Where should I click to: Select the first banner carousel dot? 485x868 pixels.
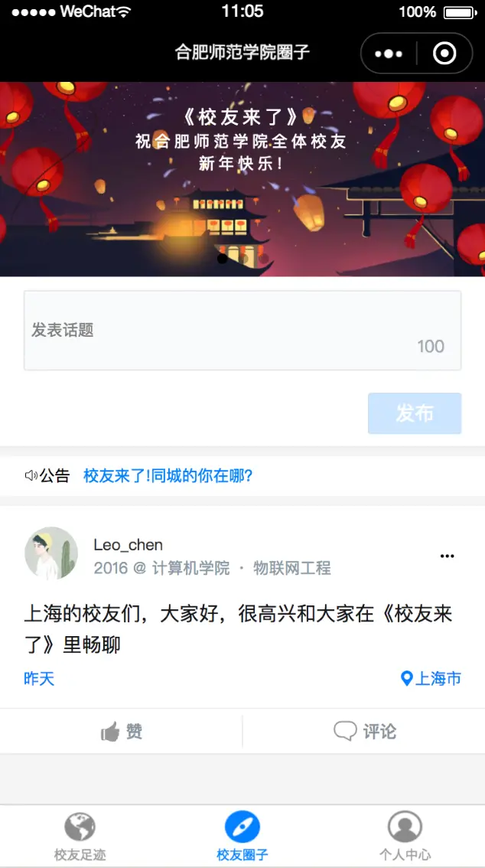(223, 259)
